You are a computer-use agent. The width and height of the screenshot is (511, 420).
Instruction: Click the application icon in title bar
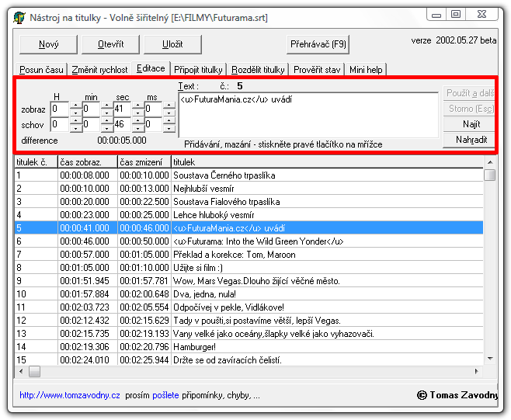pyautogui.click(x=19, y=18)
